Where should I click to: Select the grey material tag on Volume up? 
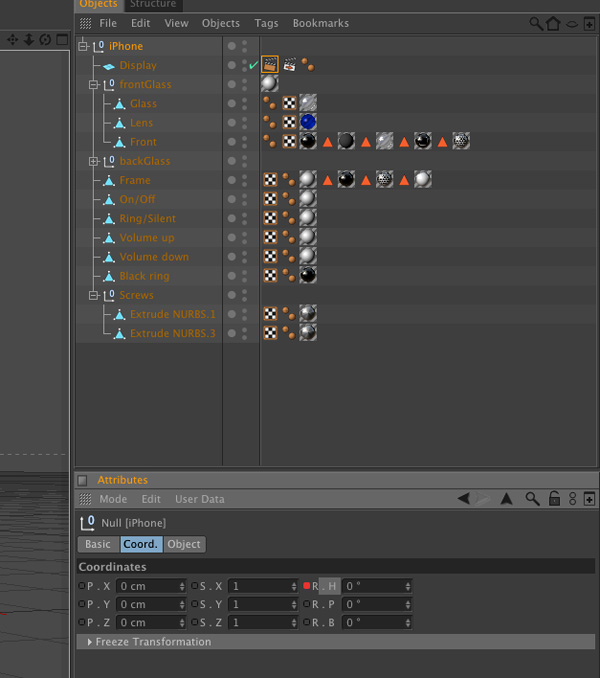click(308, 237)
